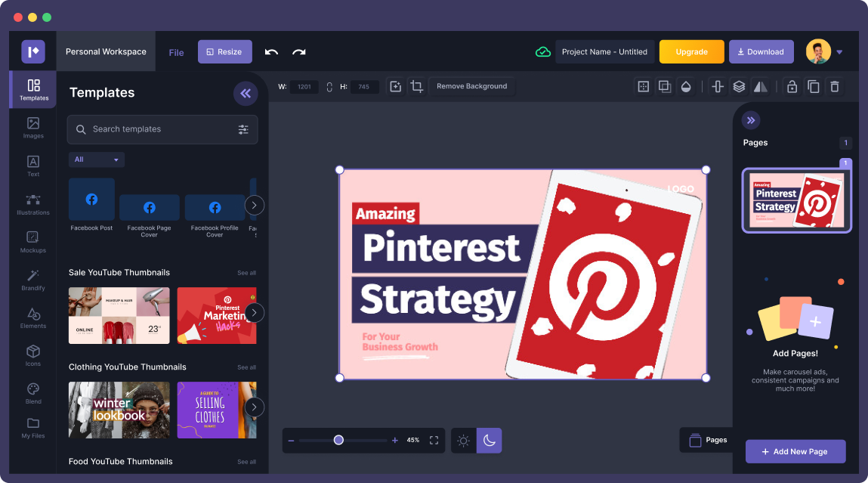Image resolution: width=868 pixels, height=483 pixels.
Task: Click the Upgrade button
Action: click(x=691, y=51)
